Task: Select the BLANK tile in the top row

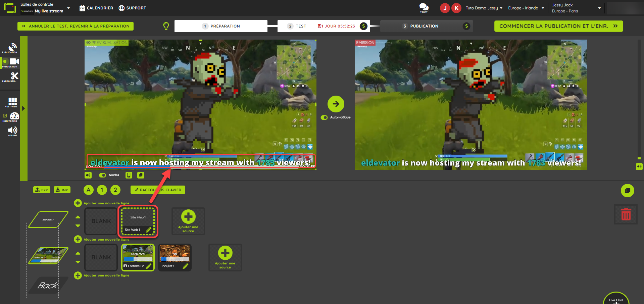Action: click(101, 221)
